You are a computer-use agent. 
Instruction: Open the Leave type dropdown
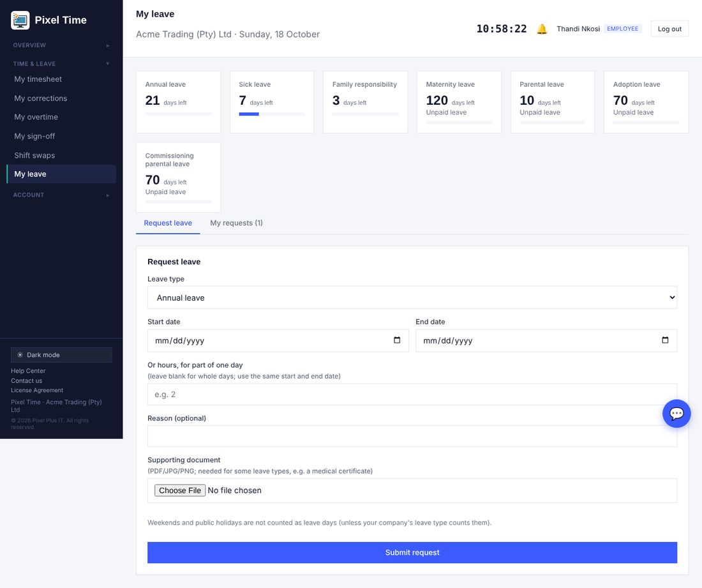point(412,298)
